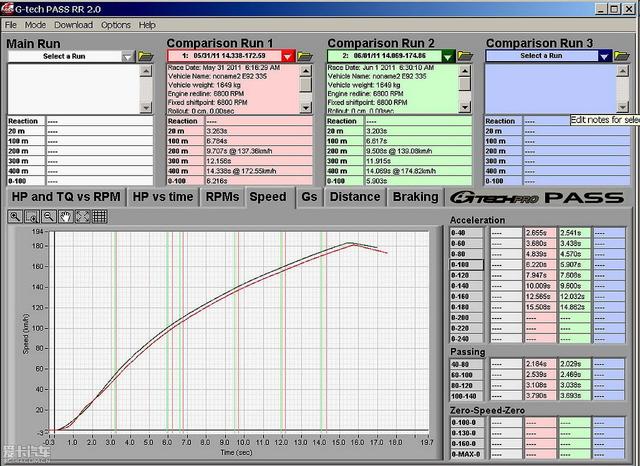Click scroll-up arrow in Comparison Run 3 notes

click(622, 71)
